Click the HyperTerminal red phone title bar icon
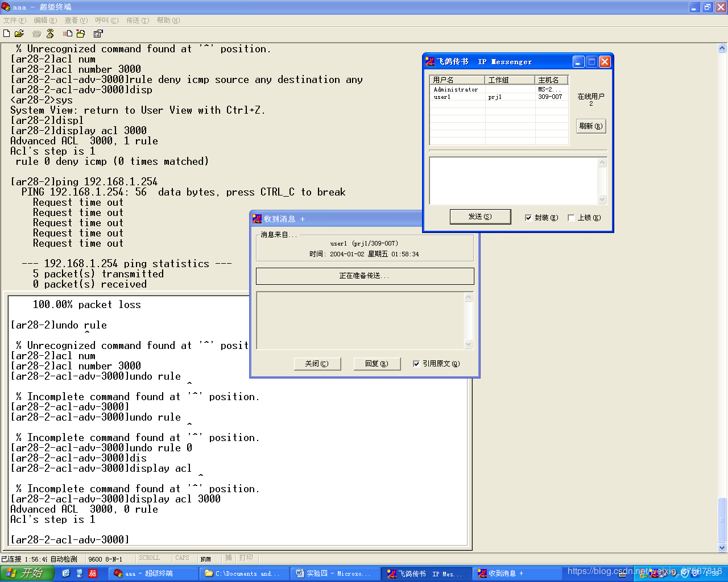 [x=6, y=7]
